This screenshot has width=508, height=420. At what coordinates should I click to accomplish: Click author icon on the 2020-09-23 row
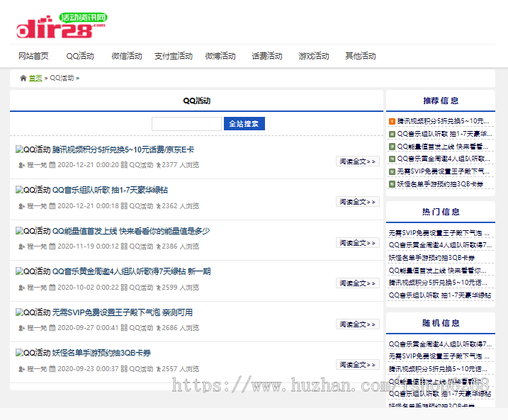(22, 369)
